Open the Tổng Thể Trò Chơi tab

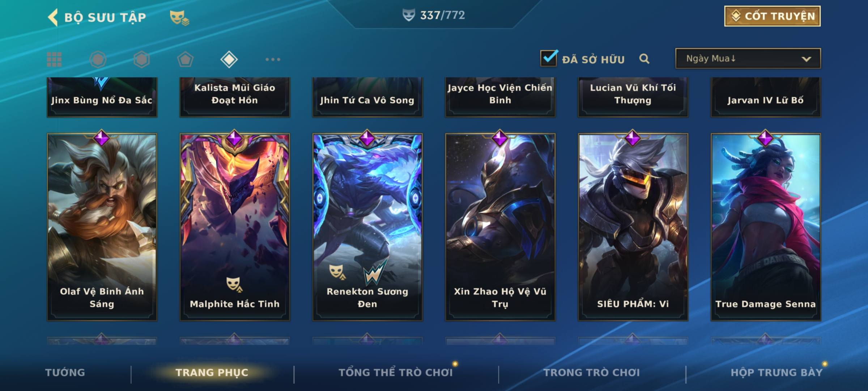click(396, 372)
